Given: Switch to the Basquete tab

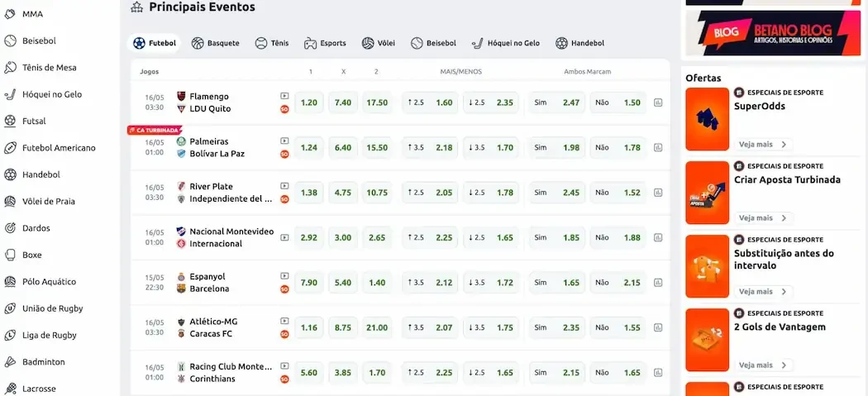Looking at the screenshot, I should click(215, 43).
